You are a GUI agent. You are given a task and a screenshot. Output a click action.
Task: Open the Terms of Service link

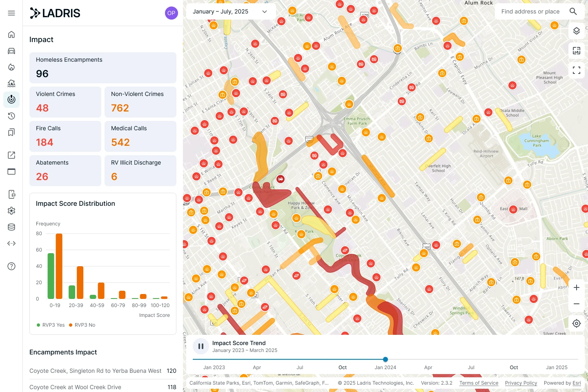pyautogui.click(x=479, y=383)
